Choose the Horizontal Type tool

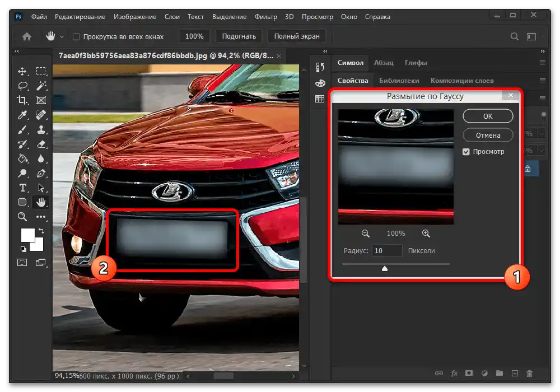pyautogui.click(x=23, y=188)
